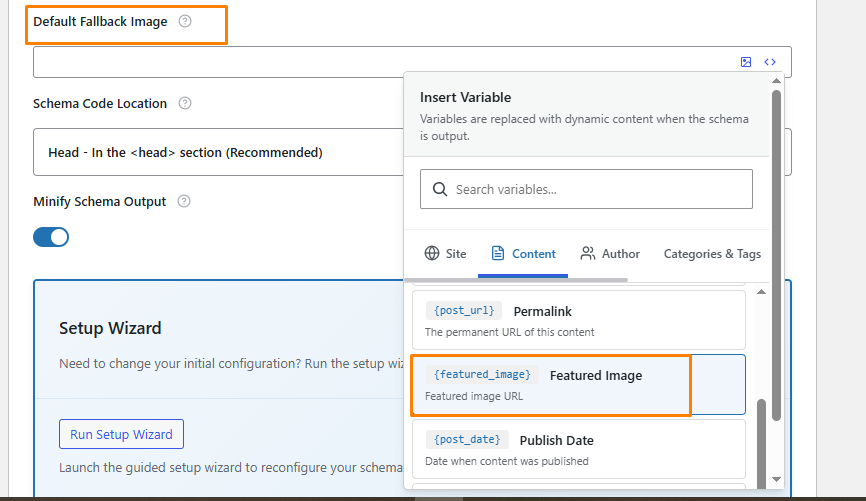Open media picker icon in fallback image field
The width and height of the screenshot is (866, 501).
click(746, 62)
